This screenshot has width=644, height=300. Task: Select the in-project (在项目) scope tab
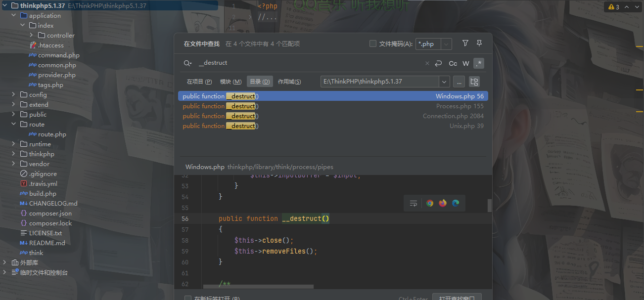pos(199,82)
